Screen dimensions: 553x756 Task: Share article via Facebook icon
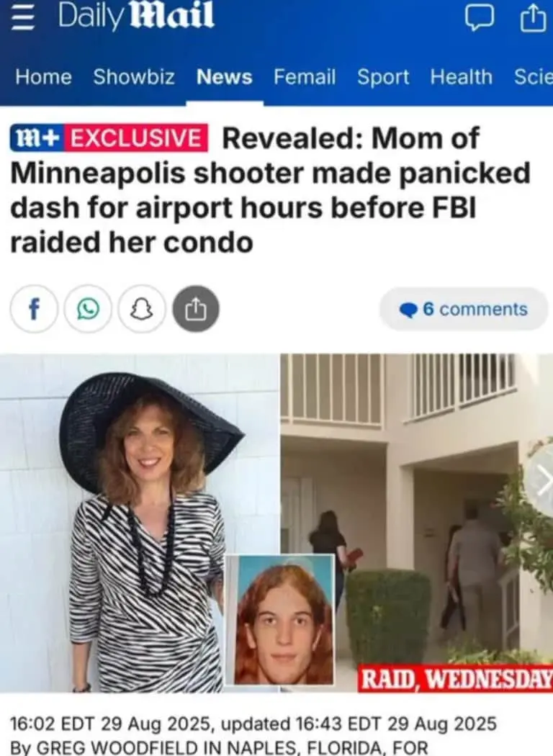34,309
